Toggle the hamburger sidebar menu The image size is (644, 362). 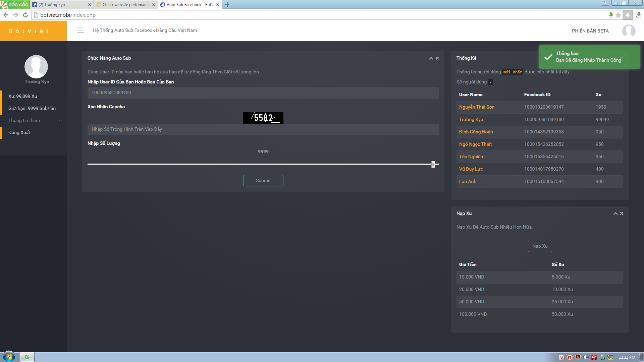pyautogui.click(x=80, y=30)
